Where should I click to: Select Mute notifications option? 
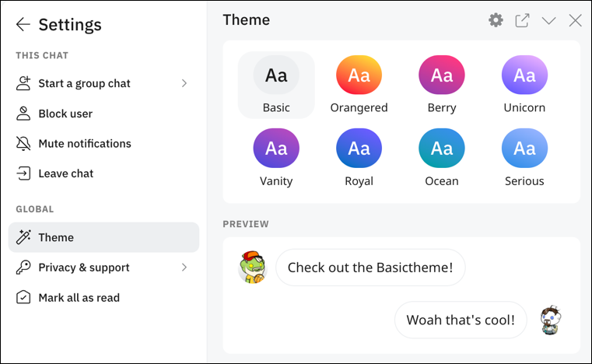(85, 144)
